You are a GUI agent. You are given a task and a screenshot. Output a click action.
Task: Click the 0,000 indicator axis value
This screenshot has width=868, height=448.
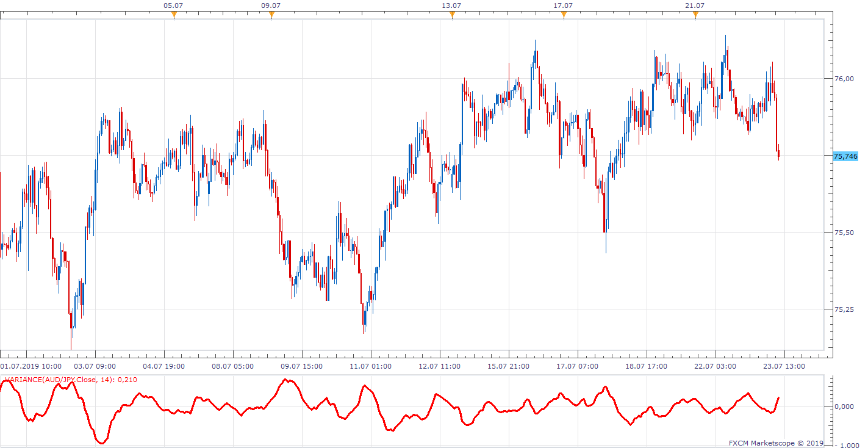(x=844, y=406)
